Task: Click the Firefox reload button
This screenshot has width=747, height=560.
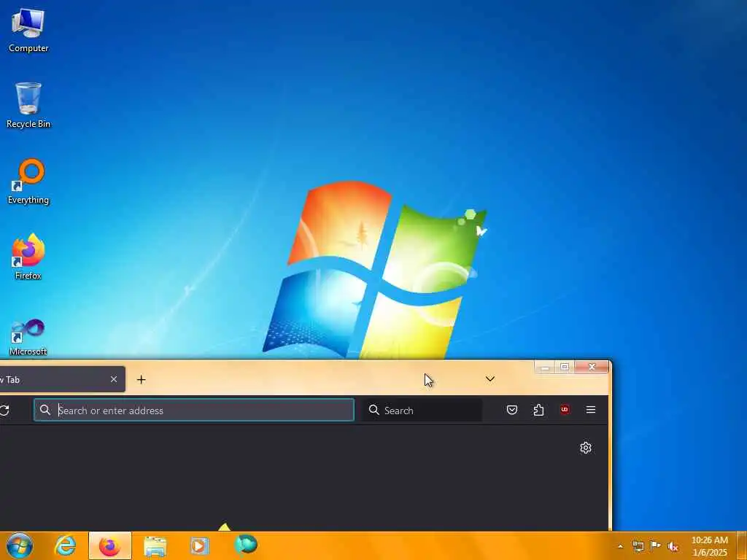Action: pyautogui.click(x=5, y=410)
